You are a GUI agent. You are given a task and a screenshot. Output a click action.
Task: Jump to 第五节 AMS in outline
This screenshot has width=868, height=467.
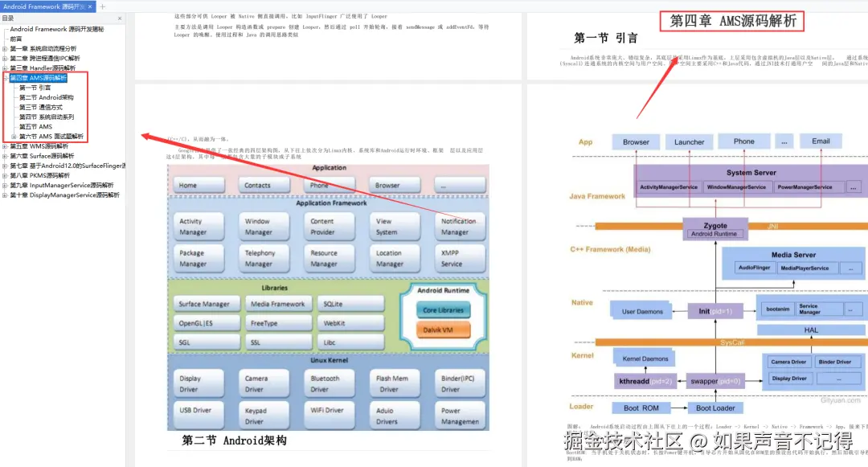35,127
